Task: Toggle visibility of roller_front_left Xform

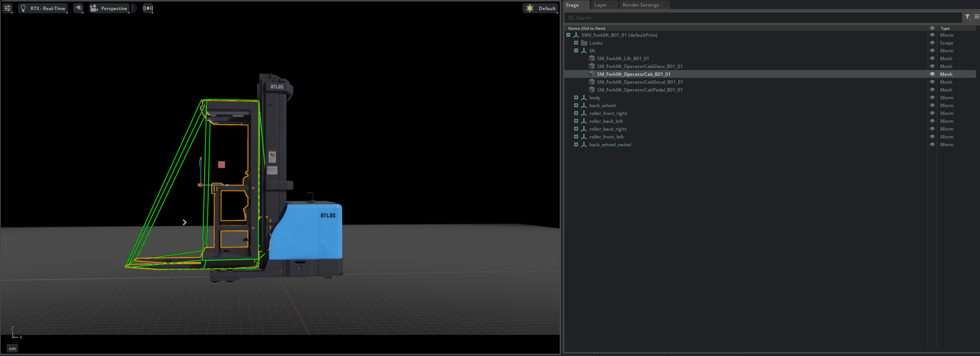Action: (932, 137)
